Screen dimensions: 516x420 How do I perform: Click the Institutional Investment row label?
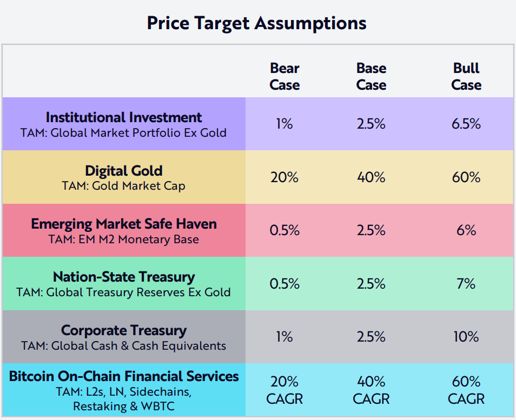click(x=124, y=117)
